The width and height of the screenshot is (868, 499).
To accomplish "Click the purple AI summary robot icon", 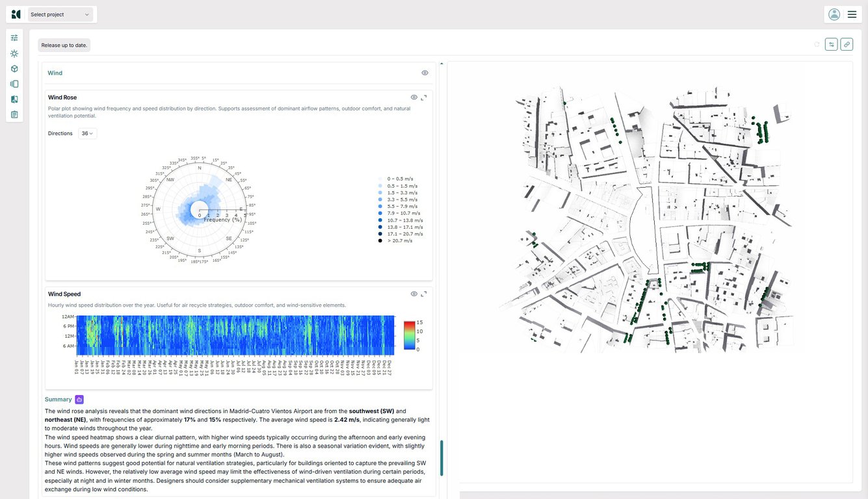I will coord(79,400).
